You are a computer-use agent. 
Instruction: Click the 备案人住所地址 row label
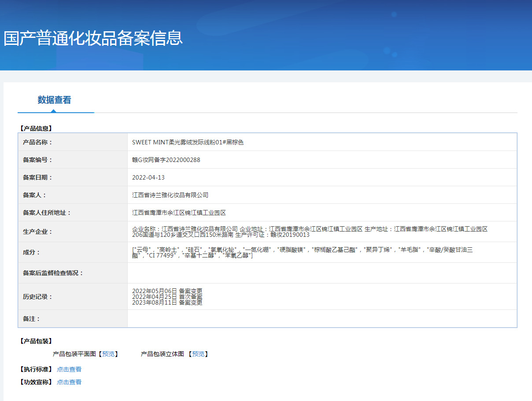coord(47,213)
